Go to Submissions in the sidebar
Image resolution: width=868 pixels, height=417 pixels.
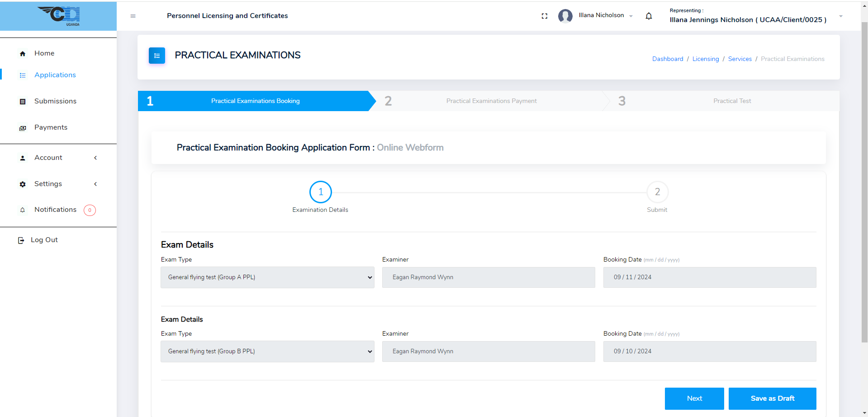tap(55, 101)
